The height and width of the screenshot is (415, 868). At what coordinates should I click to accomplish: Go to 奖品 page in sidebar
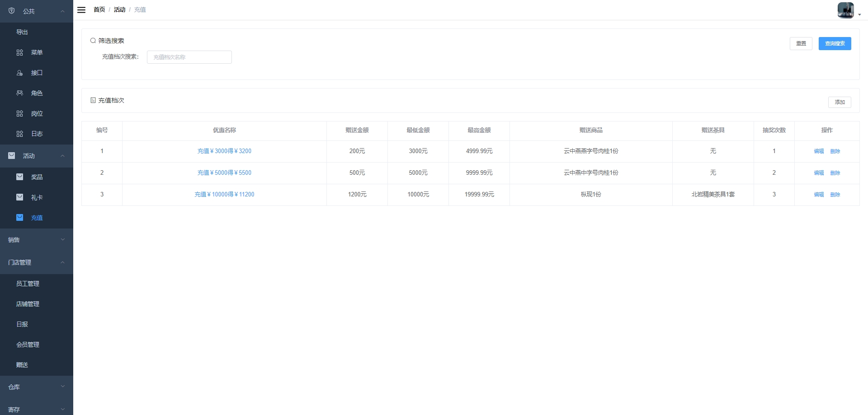pos(37,177)
